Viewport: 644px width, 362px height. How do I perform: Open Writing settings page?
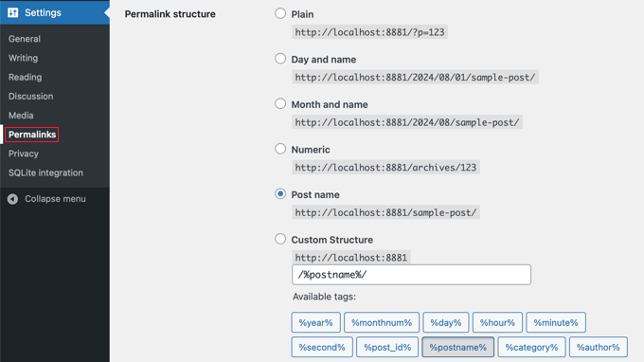pyautogui.click(x=23, y=58)
